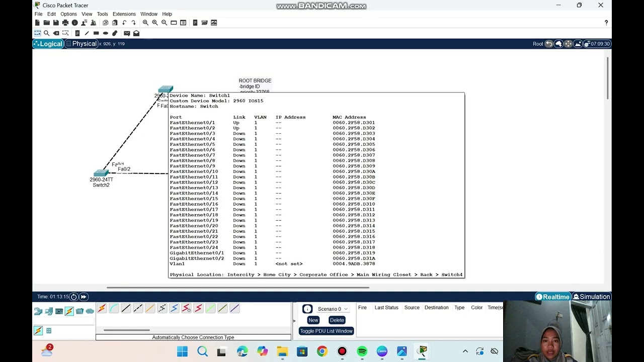The height and width of the screenshot is (362, 644).
Task: Open the Windows Start button
Action: (182, 351)
